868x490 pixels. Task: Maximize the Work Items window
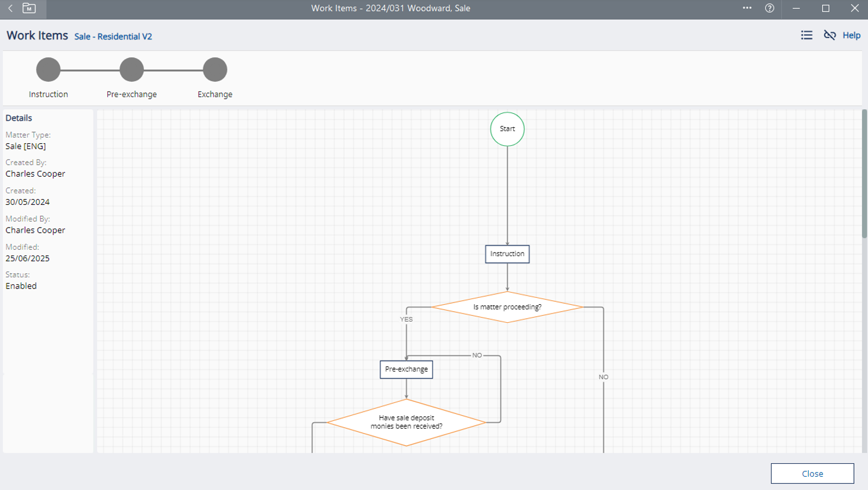click(x=826, y=8)
